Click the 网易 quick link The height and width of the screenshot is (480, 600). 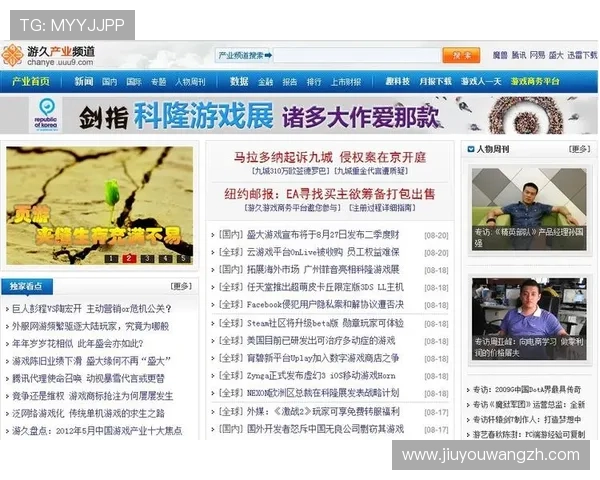[537, 56]
